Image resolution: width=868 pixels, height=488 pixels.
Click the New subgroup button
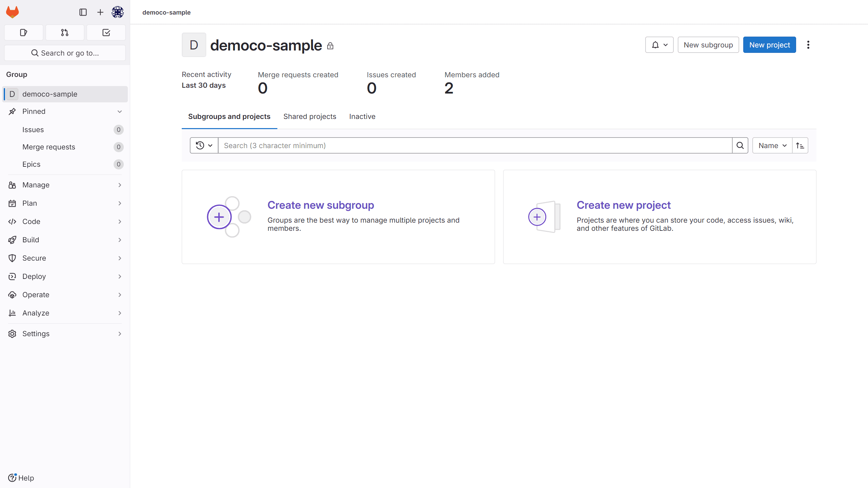click(708, 45)
